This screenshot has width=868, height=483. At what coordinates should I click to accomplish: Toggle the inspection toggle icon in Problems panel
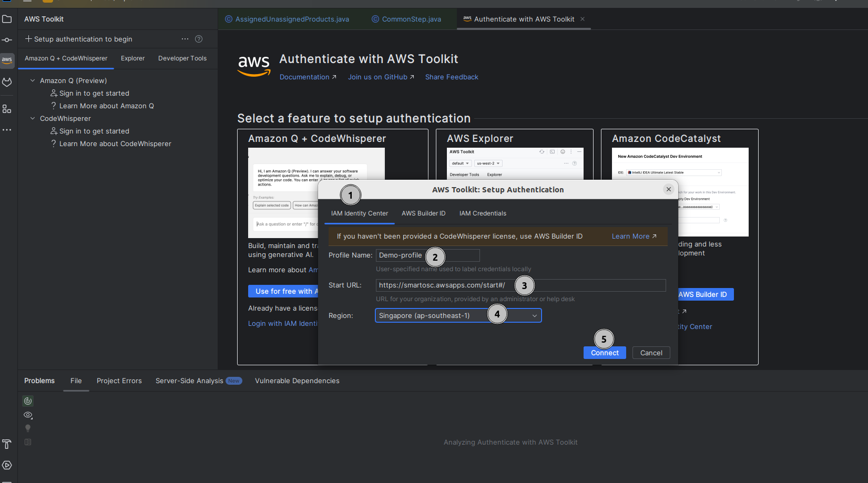point(28,401)
